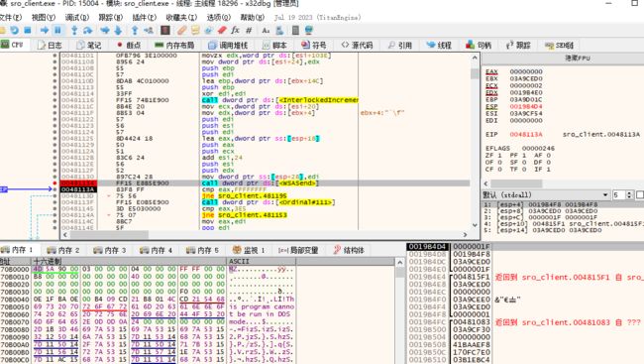This screenshot has height=364, width=644.
Task: Click the Open File folder icon
Action: pos(2,30)
